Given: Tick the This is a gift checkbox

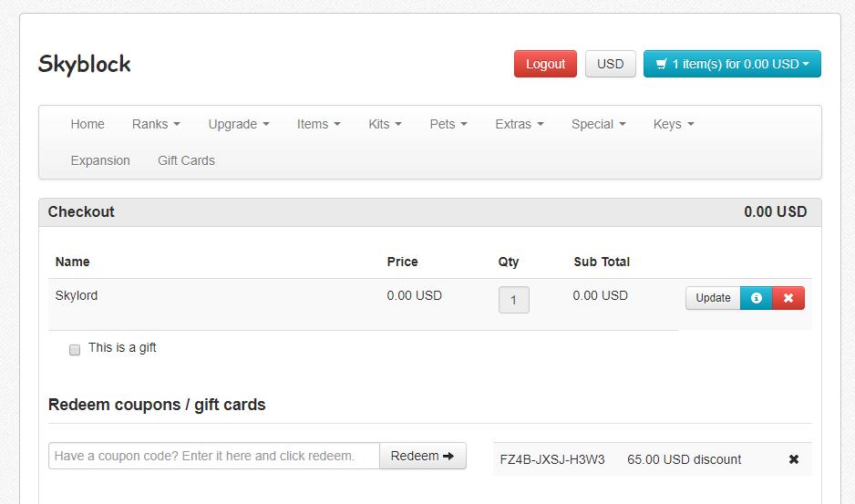Looking at the screenshot, I should pos(75,350).
